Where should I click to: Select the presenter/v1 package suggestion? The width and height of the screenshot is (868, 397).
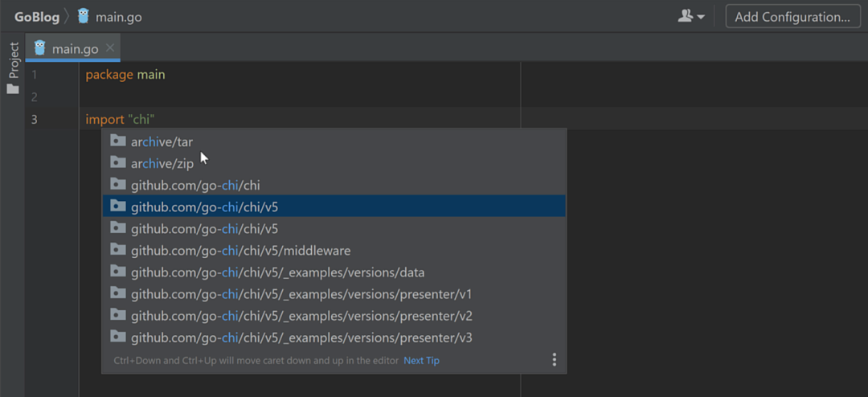pos(334,293)
